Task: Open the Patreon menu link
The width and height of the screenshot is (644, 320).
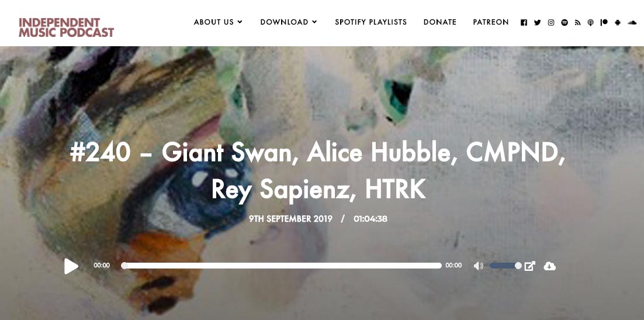Action: [x=491, y=22]
